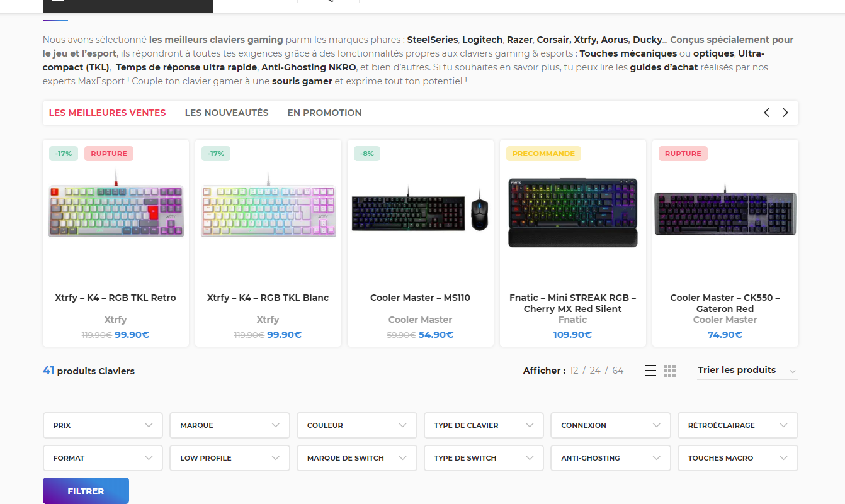Click the next carousel arrow

785,113
